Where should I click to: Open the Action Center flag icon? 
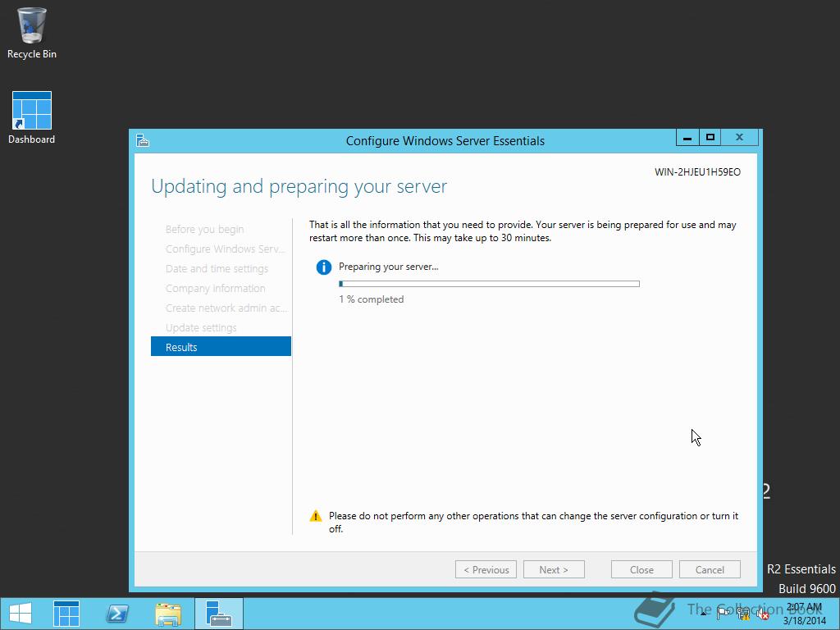(724, 614)
